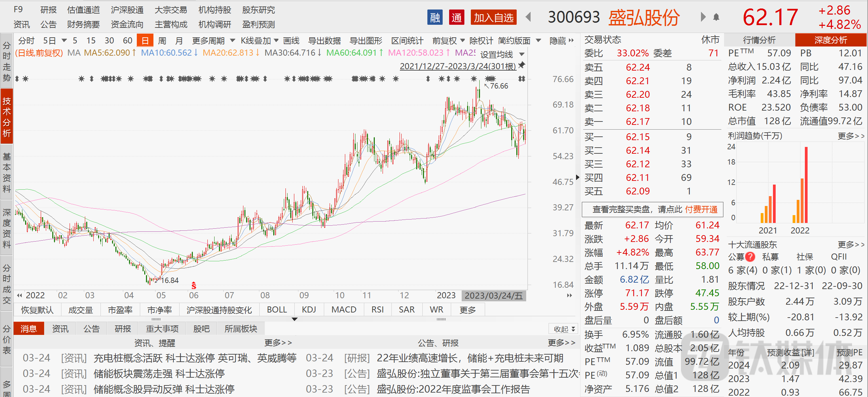
Task: Go to next stock with right arrow
Action: (703, 17)
